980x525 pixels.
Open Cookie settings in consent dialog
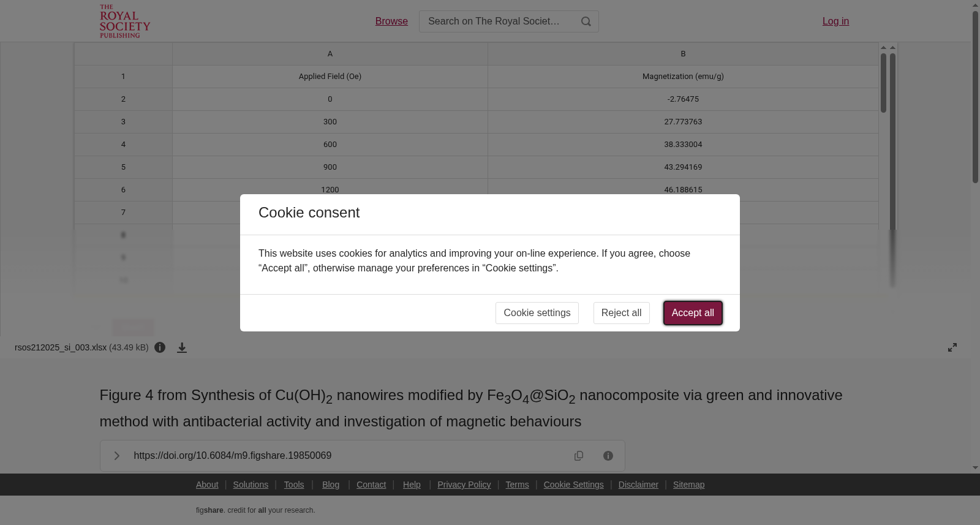pyautogui.click(x=537, y=313)
